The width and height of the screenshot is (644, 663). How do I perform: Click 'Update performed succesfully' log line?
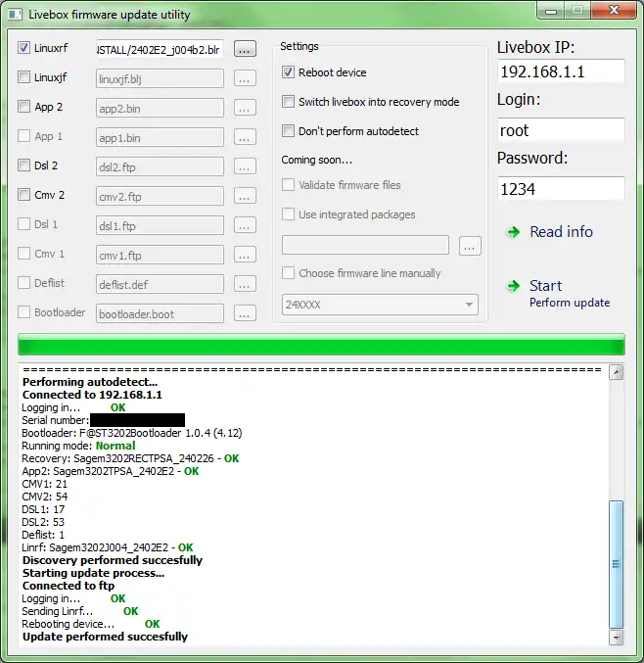[x=105, y=637]
